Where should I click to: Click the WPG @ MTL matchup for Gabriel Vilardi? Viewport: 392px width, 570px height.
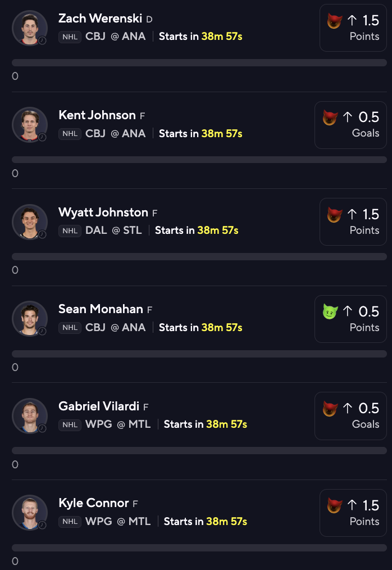(118, 424)
